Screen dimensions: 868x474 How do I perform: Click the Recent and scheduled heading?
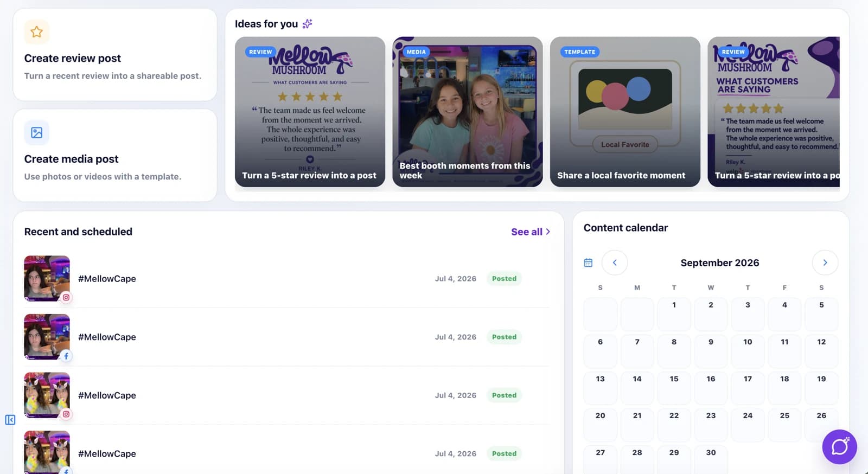point(78,232)
